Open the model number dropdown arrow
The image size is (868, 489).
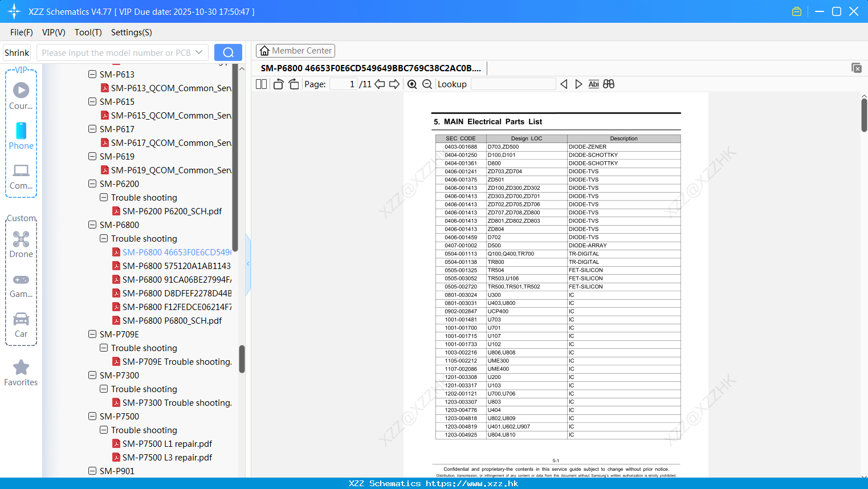coord(199,52)
